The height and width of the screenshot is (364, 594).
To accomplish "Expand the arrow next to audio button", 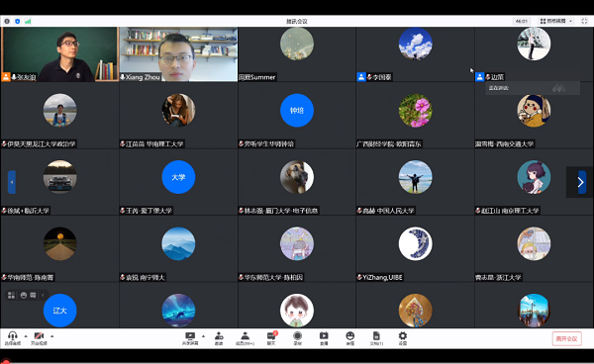I will tap(26, 336).
